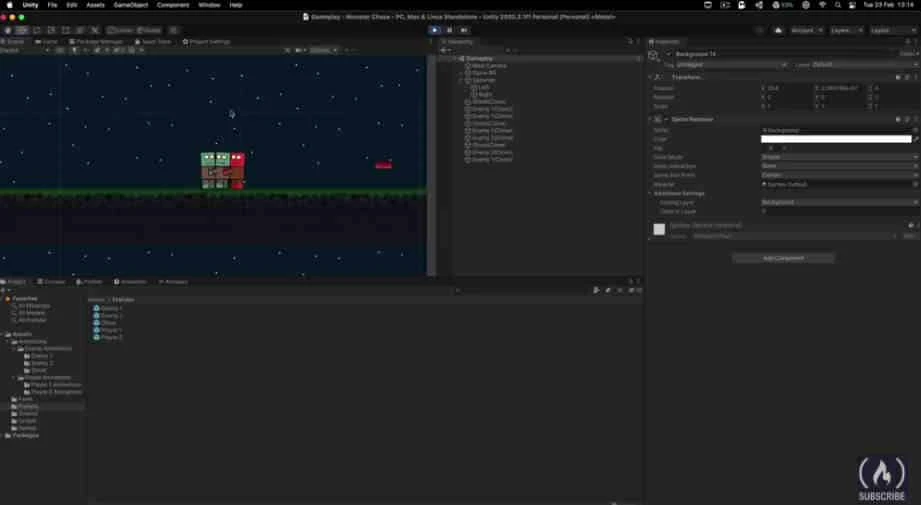Open the Profiler tab
Screen dimensions: 921x505
[x=89, y=282]
